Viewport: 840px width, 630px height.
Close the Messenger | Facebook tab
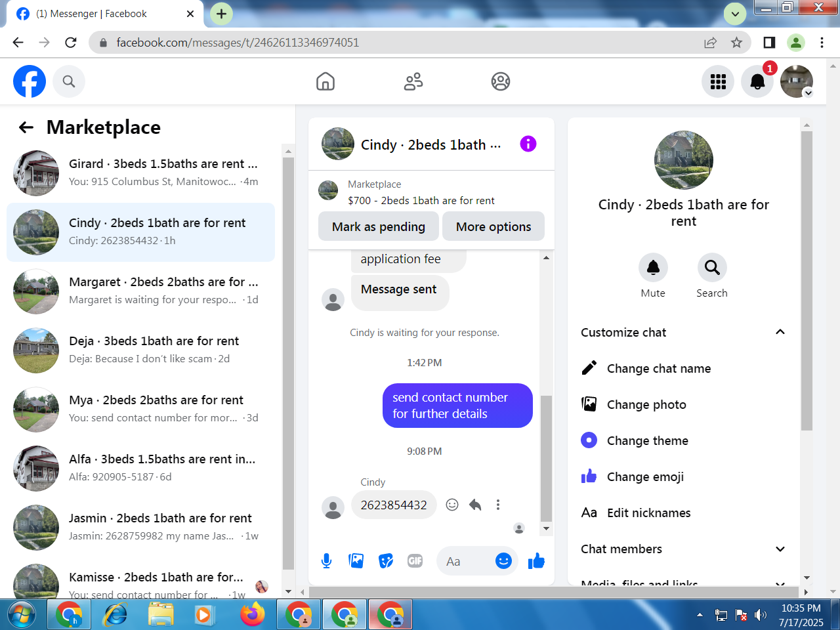pos(190,14)
